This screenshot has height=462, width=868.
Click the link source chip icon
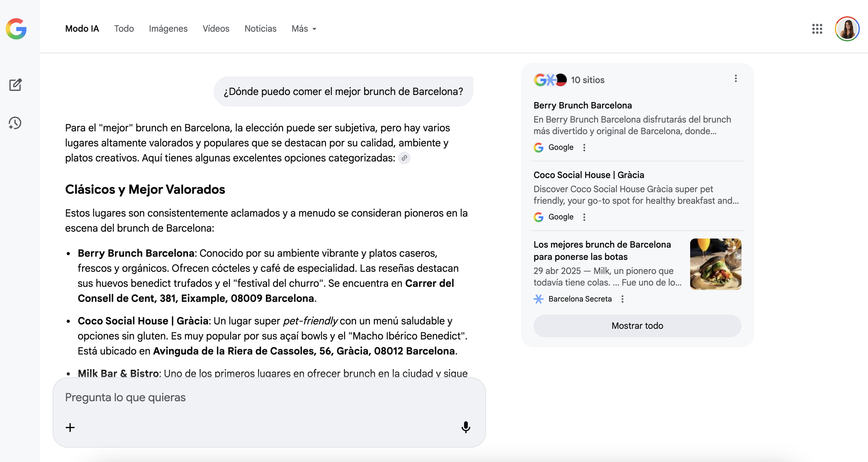click(x=404, y=158)
